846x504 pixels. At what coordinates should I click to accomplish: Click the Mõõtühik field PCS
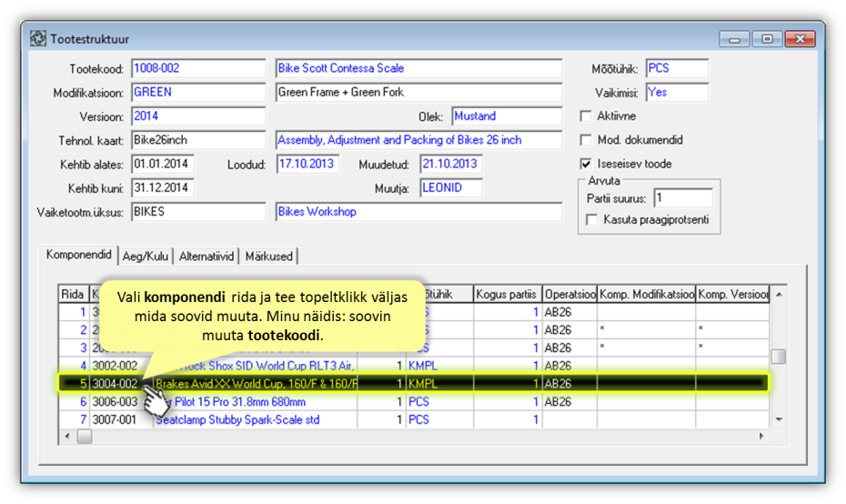pos(677,68)
